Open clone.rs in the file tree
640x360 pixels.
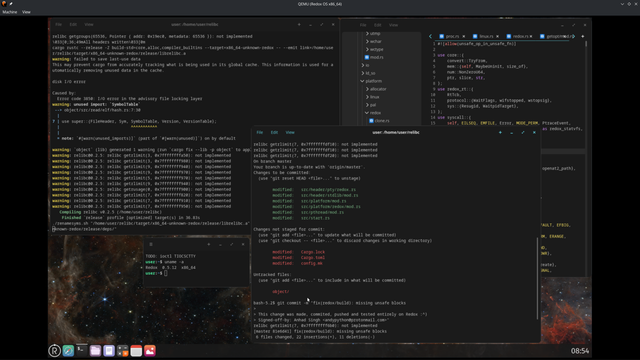click(x=379, y=121)
